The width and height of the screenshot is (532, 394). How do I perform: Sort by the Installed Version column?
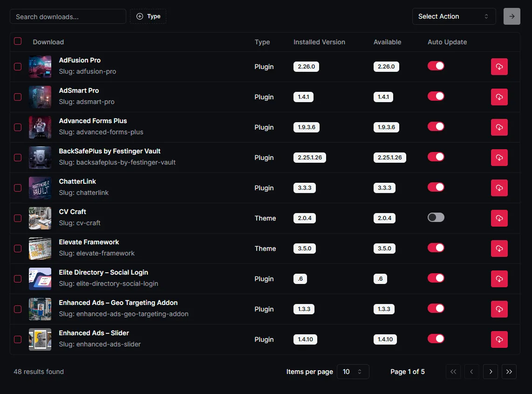tap(319, 42)
